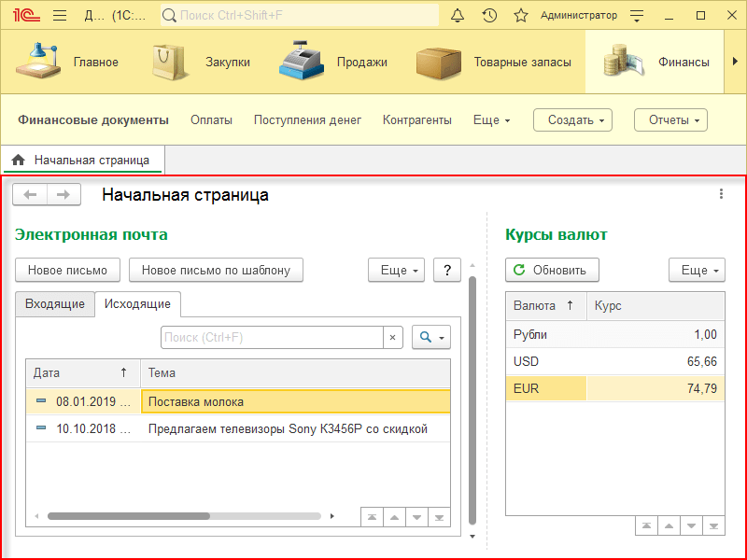The image size is (747, 560).
Task: Click email icon in 10.10.2018 row
Action: 41,428
